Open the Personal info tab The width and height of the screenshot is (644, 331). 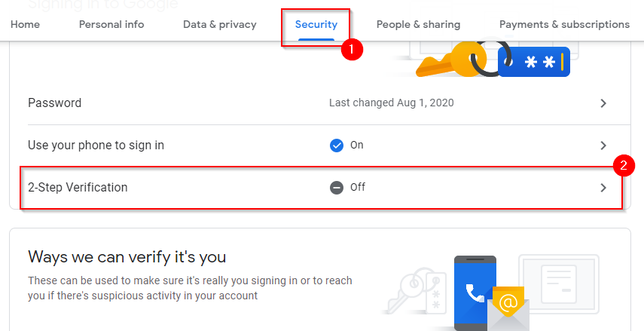click(x=111, y=24)
